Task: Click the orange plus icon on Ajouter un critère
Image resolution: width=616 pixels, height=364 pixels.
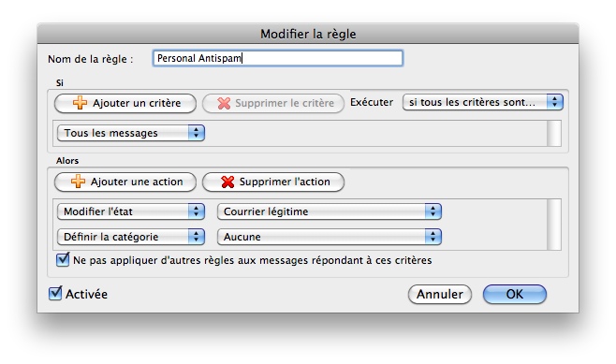Action: click(x=80, y=103)
